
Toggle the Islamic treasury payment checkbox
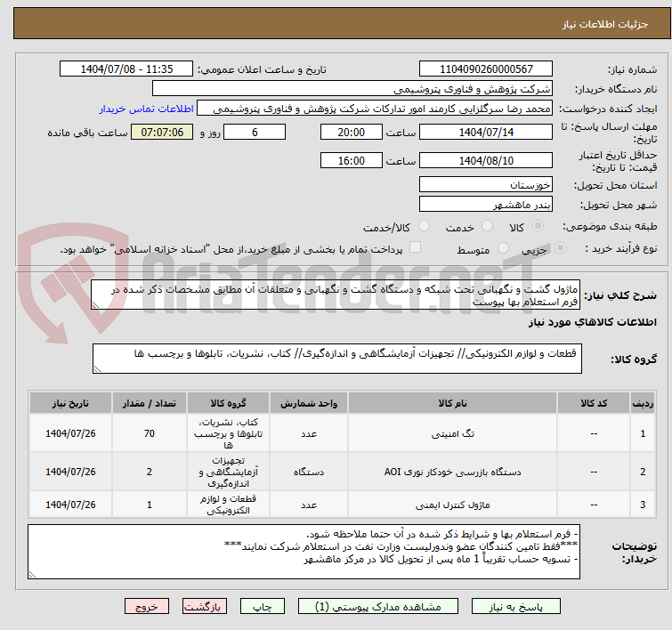[415, 249]
